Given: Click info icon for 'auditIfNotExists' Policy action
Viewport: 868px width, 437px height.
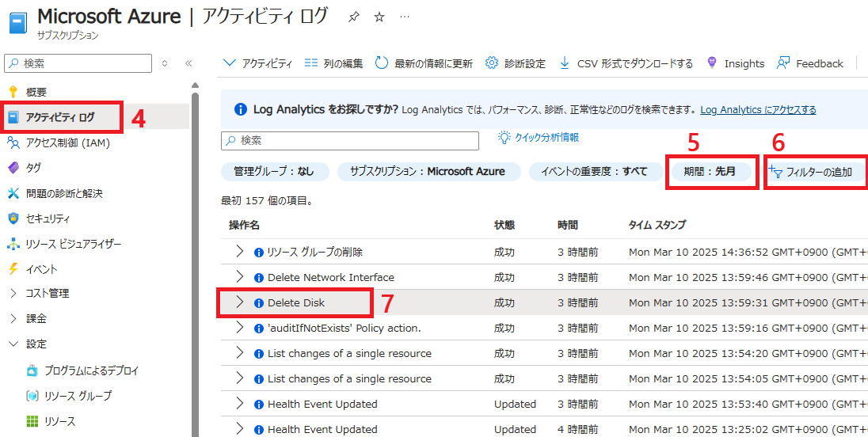Looking at the screenshot, I should point(258,329).
